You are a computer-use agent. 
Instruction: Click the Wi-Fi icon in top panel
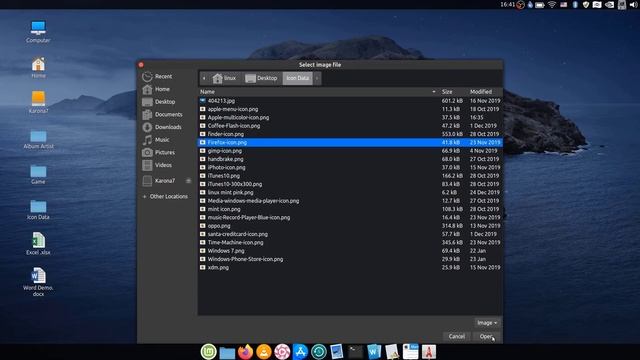(552, 4)
